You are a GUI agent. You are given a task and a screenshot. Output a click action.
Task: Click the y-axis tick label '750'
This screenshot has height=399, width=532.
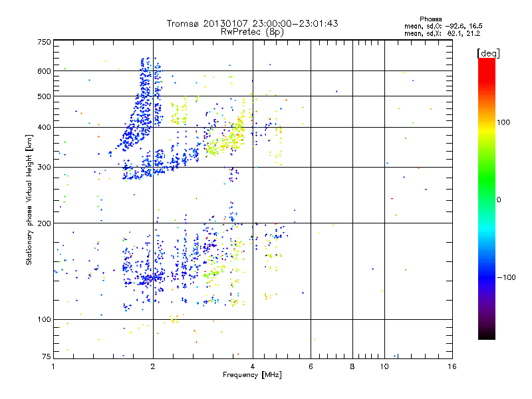(44, 42)
